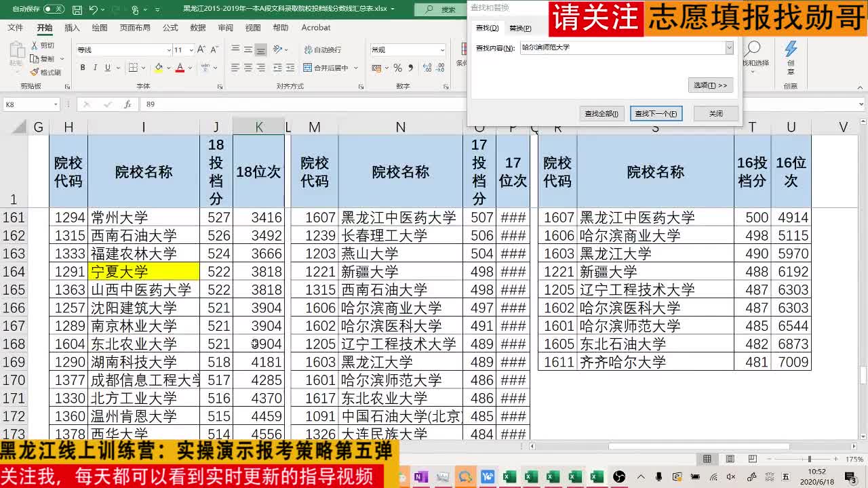868x488 pixels.
Task: Click Decrease Font Size icon
Action: tap(214, 49)
